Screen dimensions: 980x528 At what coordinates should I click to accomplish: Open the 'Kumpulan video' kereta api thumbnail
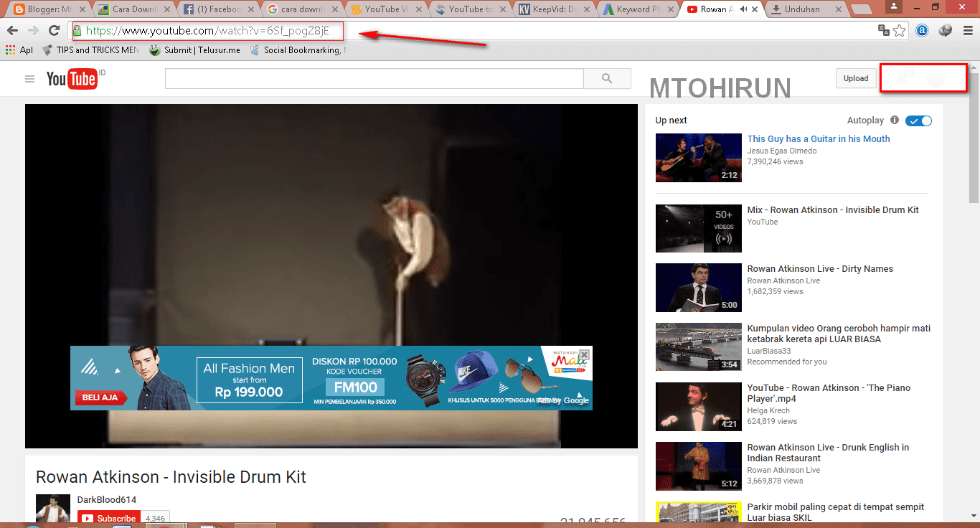click(699, 347)
